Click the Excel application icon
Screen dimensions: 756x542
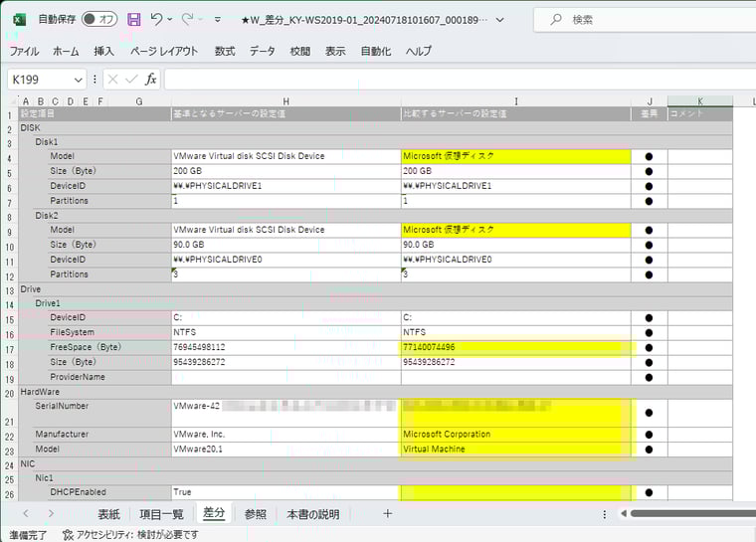click(x=19, y=20)
